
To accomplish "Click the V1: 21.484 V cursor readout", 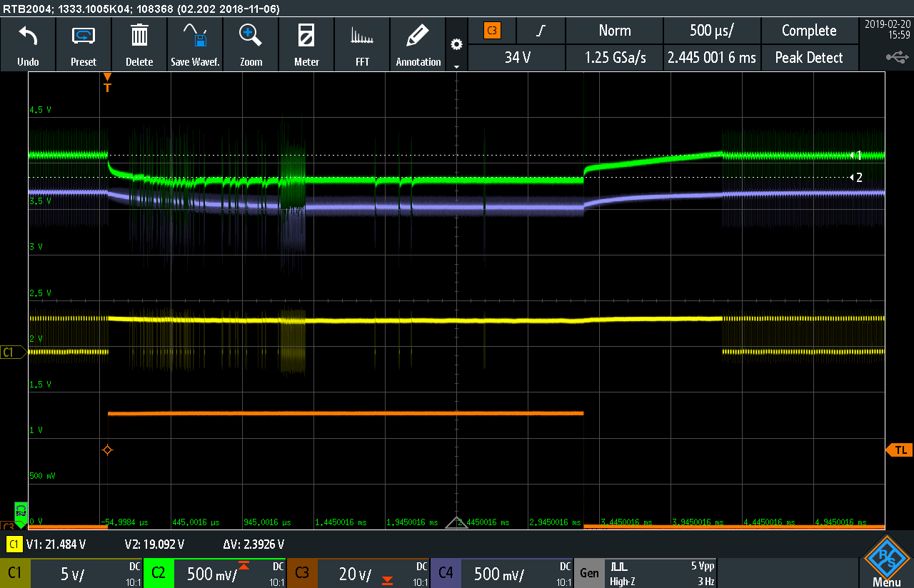I will 56,544.
